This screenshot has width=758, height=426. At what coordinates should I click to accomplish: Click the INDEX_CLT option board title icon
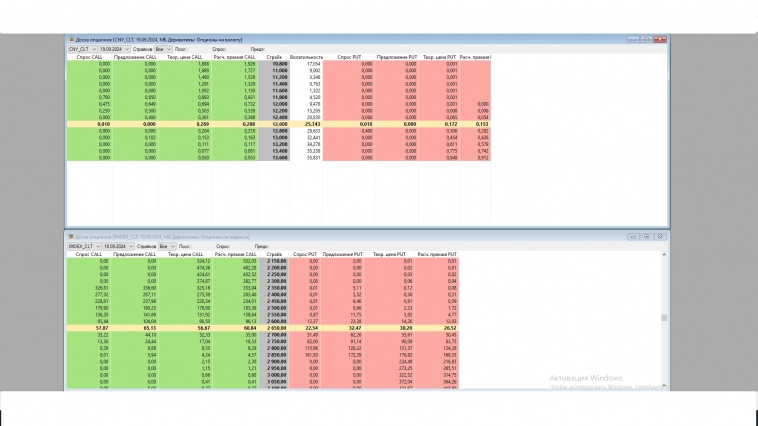pos(70,236)
